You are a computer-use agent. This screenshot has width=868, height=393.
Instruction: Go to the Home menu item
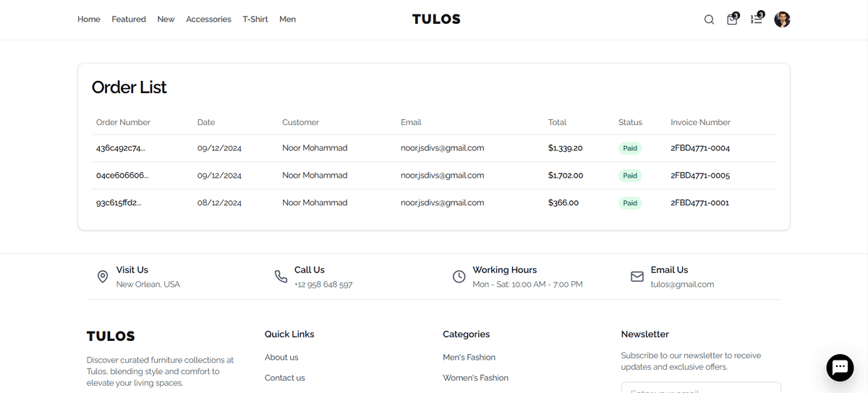[x=89, y=20]
